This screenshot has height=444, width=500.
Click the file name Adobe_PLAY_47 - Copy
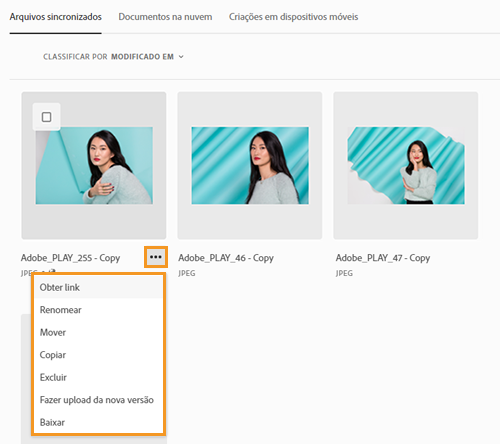pos(383,258)
